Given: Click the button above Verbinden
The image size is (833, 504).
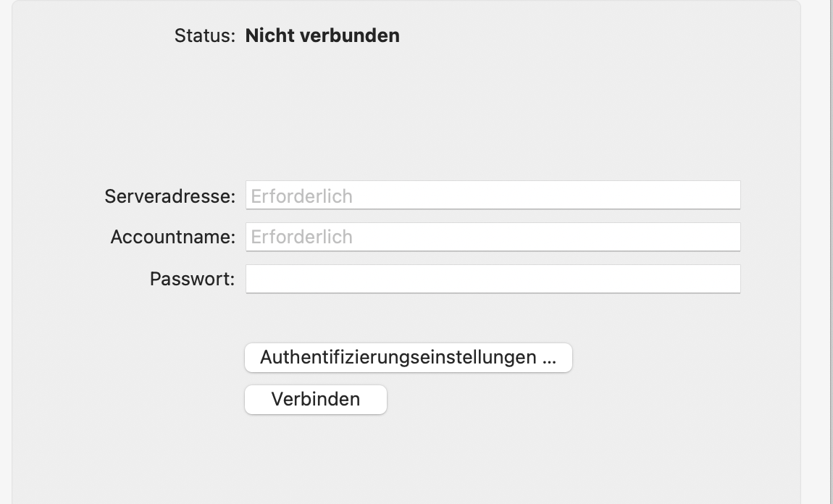Looking at the screenshot, I should coord(408,358).
